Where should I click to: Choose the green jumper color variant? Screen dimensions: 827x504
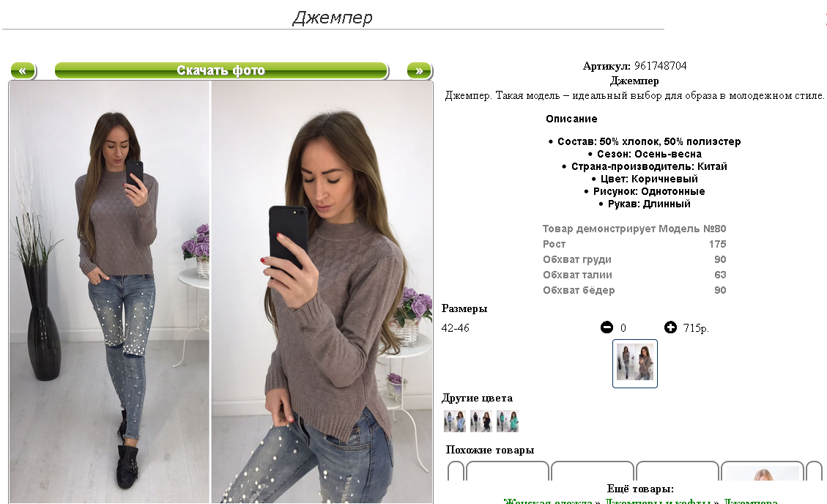click(508, 421)
